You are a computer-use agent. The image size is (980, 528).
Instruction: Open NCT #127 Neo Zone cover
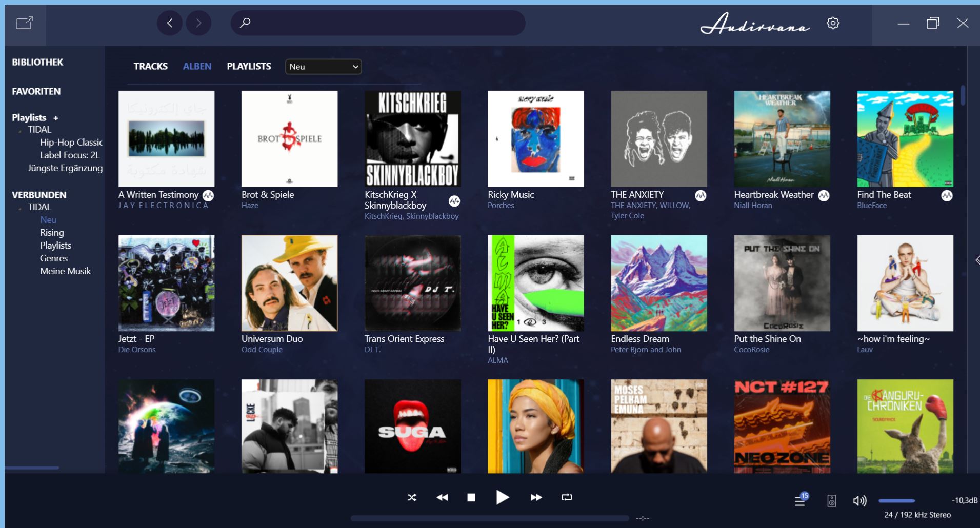tap(782, 426)
